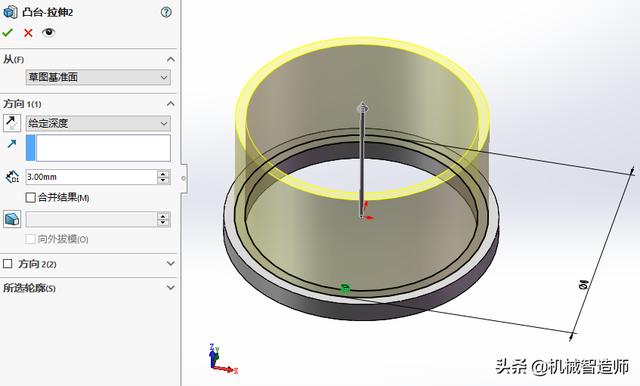This screenshot has width=640, height=386.
Task: Decrease depth with the down spinner arrow
Action: 163,180
